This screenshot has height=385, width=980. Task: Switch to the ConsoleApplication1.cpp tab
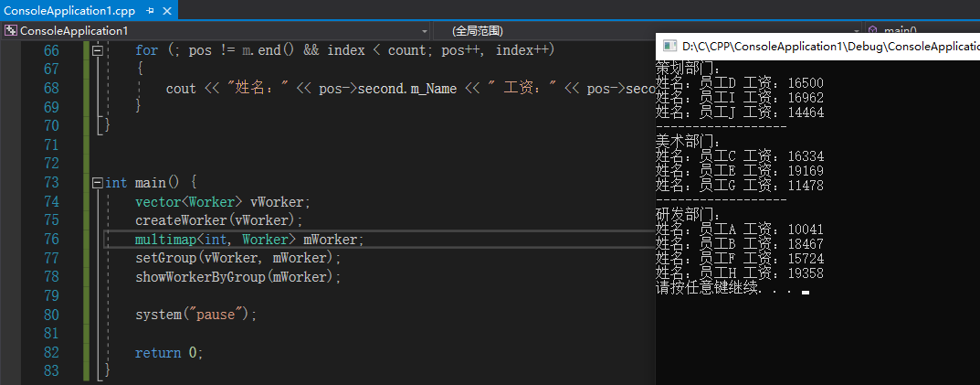click(x=71, y=11)
